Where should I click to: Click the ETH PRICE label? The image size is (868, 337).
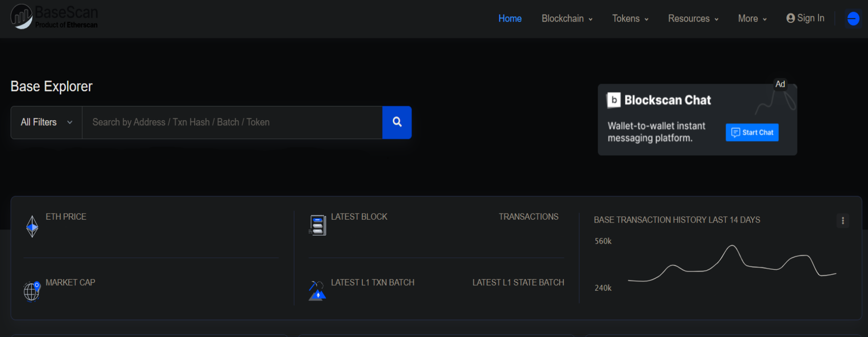click(x=66, y=217)
